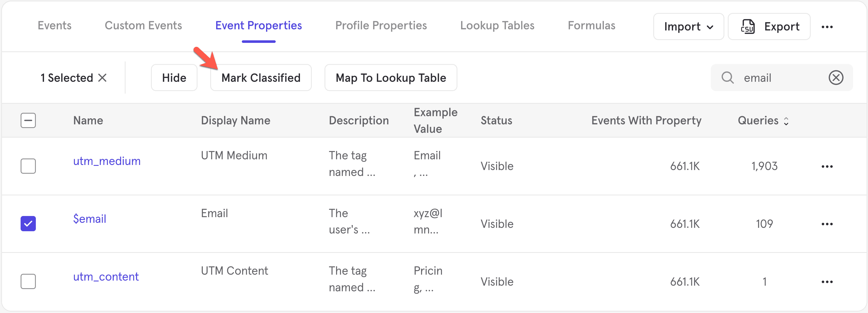Uncheck the $email row checkbox

(28, 224)
